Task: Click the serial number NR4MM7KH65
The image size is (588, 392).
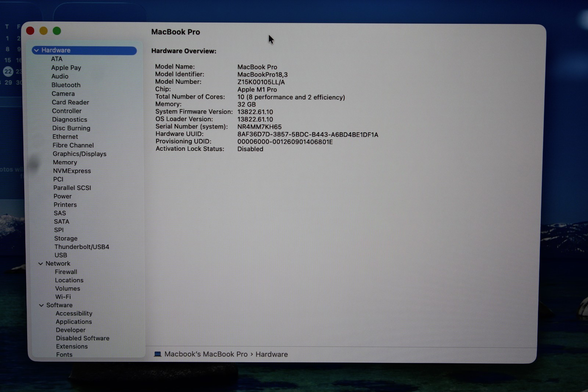Action: tap(259, 127)
